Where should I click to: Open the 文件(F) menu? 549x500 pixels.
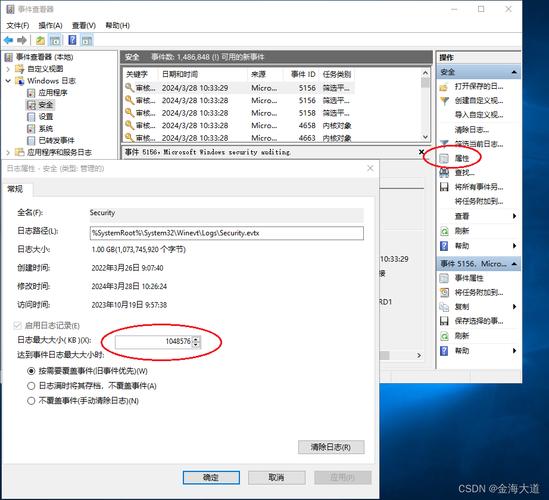(18, 25)
